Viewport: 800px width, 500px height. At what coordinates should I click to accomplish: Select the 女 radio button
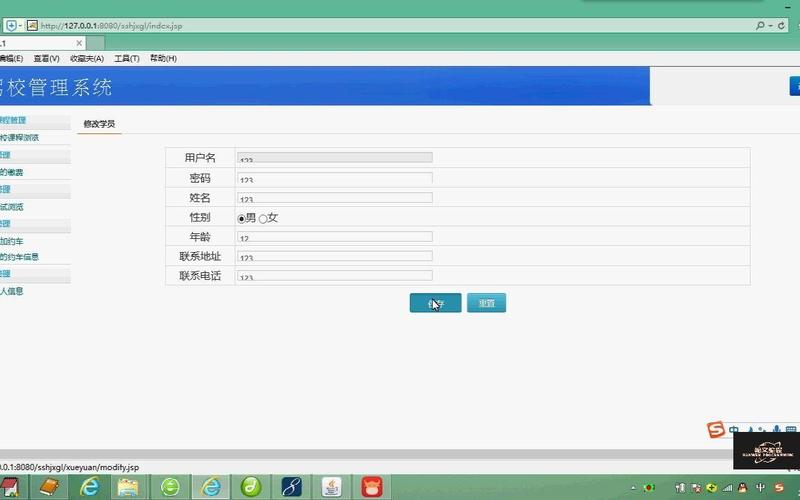click(263, 219)
